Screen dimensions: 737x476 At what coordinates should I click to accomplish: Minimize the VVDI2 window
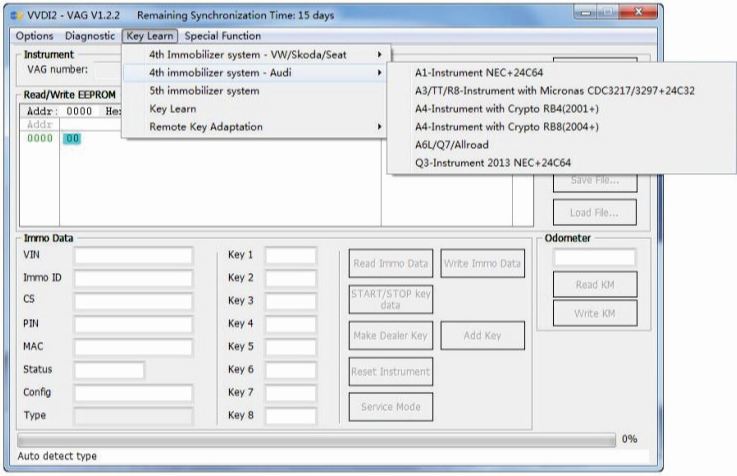pos(586,12)
